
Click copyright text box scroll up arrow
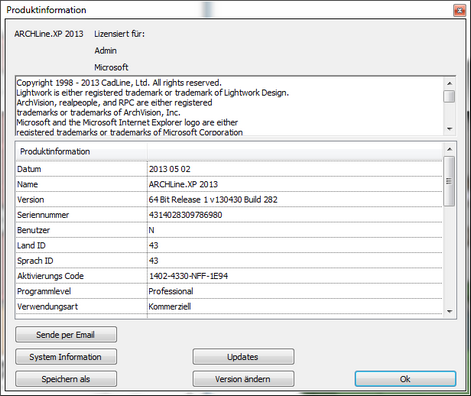pos(449,83)
